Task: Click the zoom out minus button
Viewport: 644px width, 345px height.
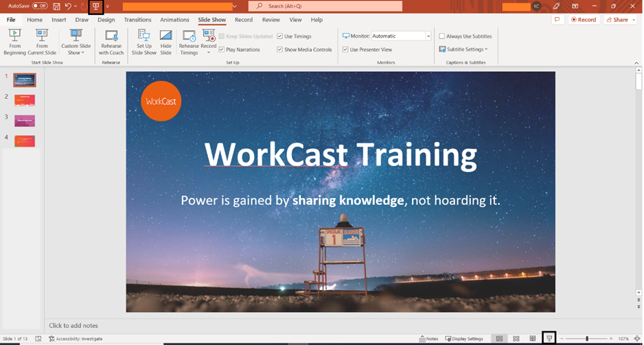Action: (562, 339)
